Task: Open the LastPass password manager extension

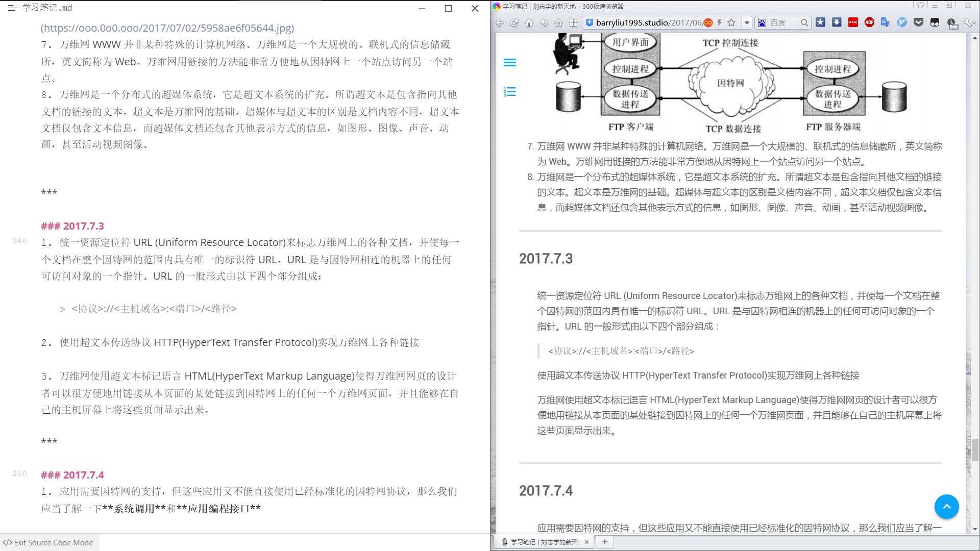Action: [853, 22]
